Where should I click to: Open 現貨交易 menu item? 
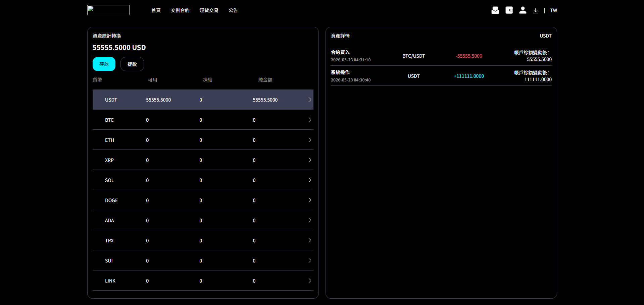tap(209, 10)
